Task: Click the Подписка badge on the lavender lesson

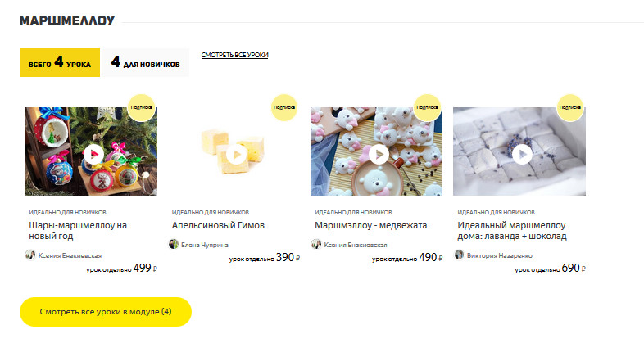Action: (570, 107)
